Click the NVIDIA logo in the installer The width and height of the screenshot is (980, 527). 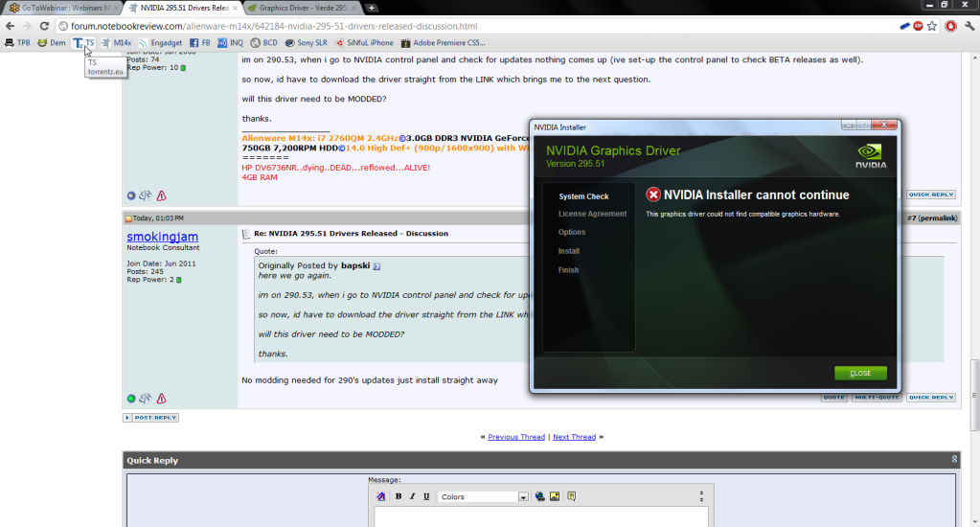point(871,156)
